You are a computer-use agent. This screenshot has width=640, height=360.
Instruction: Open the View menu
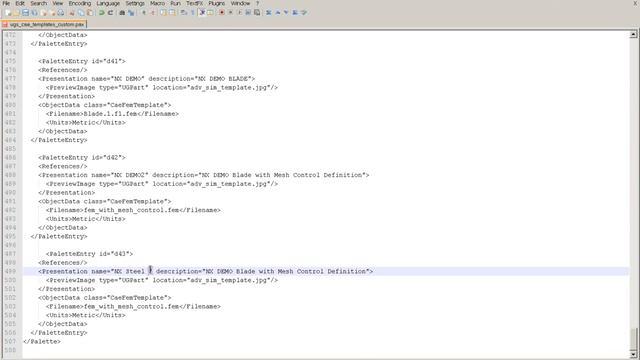tap(58, 3)
